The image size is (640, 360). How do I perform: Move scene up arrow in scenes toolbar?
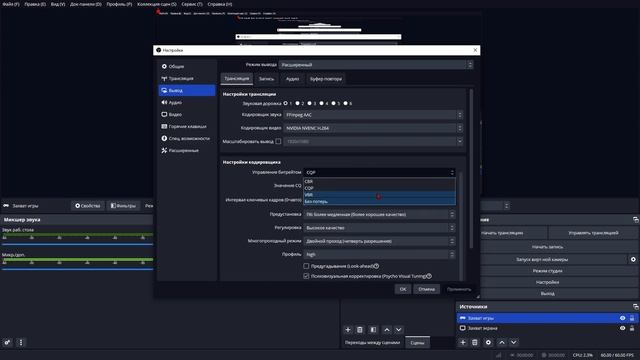(x=387, y=330)
